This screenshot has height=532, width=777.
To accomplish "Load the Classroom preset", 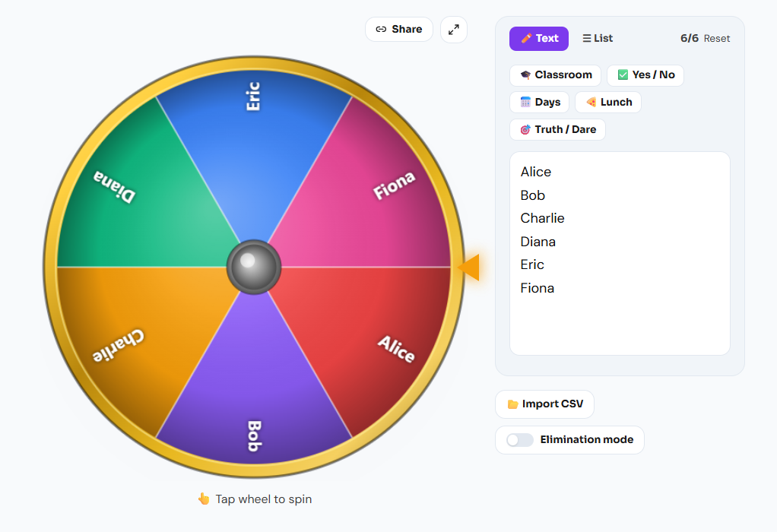I will [x=556, y=75].
